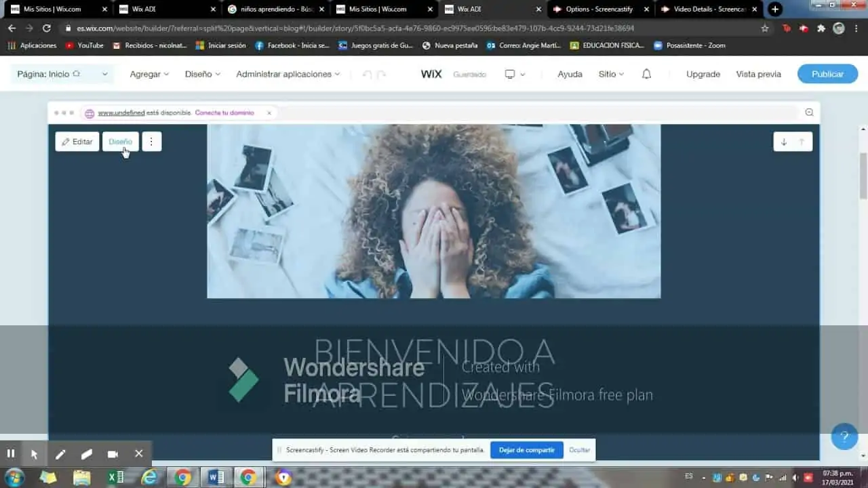Close the Screencastify toolbar
Screen dimensions: 868x488
point(139,453)
